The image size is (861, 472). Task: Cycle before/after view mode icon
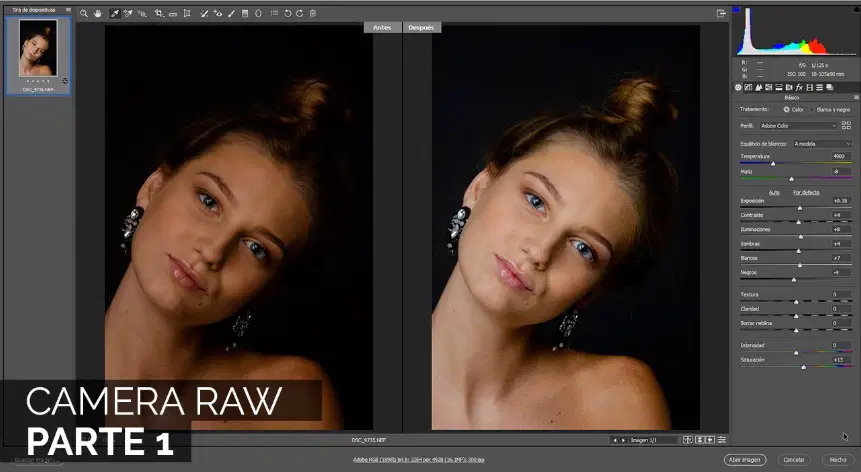687,440
